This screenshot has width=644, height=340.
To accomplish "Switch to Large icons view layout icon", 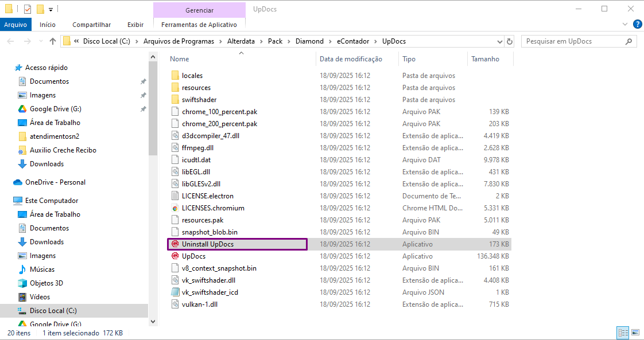I will pos(635,332).
